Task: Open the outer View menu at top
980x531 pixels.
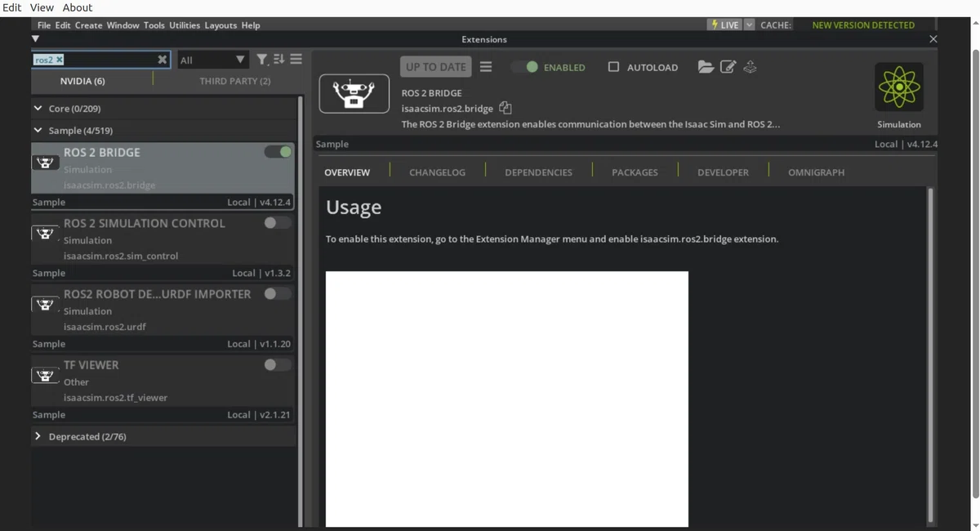Action: click(x=42, y=7)
